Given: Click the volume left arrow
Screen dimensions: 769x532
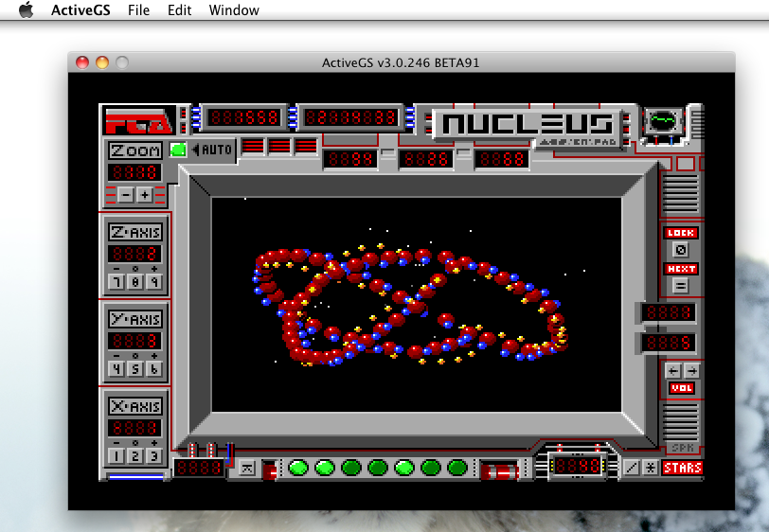Looking at the screenshot, I should [x=671, y=370].
